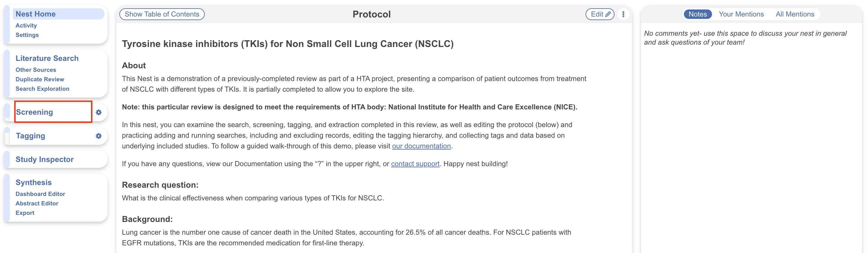This screenshot has width=868, height=253.
Task: Open Search Exploration
Action: tap(43, 89)
